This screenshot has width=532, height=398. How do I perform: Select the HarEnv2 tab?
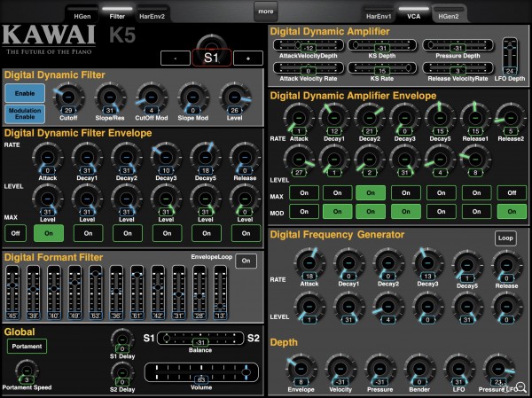pos(152,14)
